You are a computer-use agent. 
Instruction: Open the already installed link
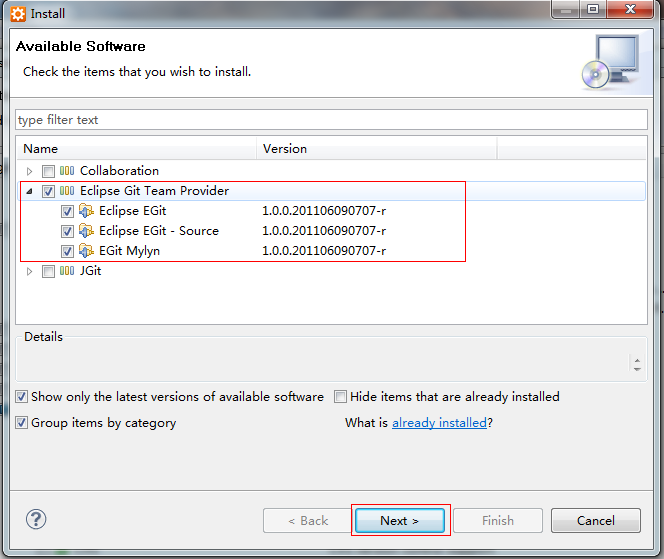439,423
